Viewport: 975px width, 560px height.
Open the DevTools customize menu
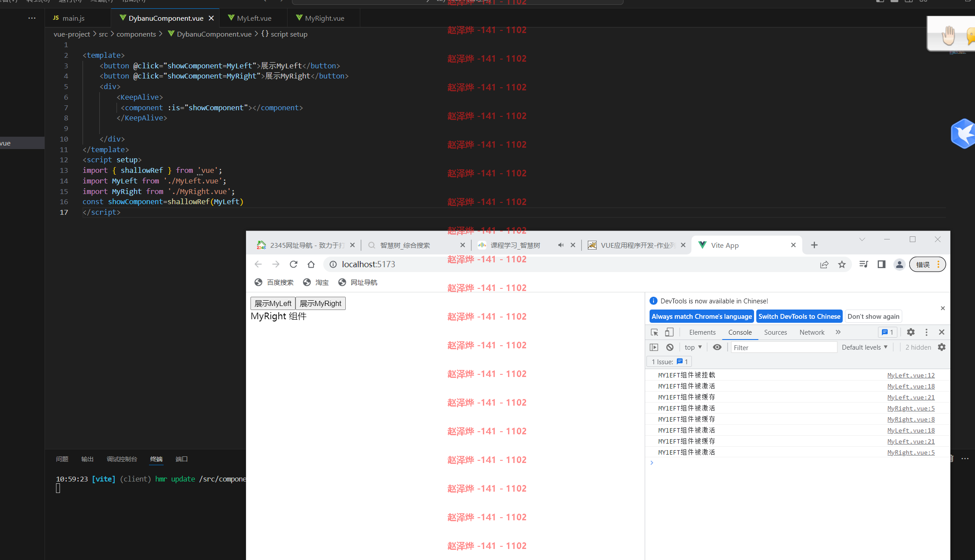click(926, 332)
